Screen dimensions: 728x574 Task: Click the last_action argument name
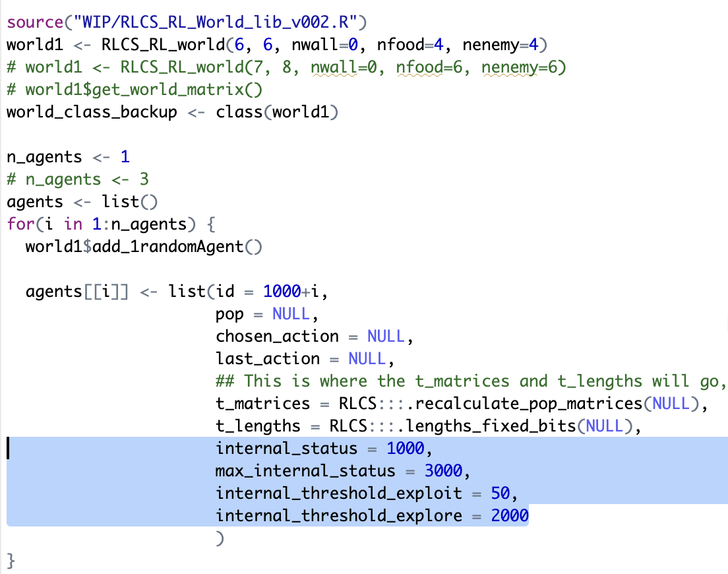point(268,358)
